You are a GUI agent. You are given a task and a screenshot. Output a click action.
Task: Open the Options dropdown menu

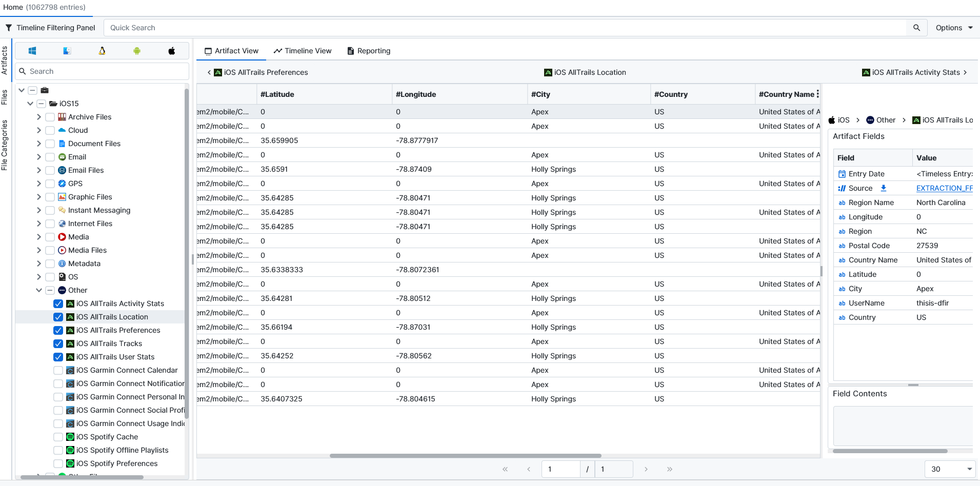[x=954, y=28]
